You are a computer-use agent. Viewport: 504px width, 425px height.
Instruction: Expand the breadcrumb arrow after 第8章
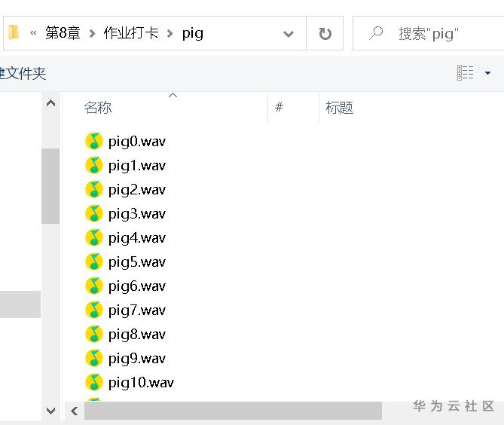click(x=92, y=34)
